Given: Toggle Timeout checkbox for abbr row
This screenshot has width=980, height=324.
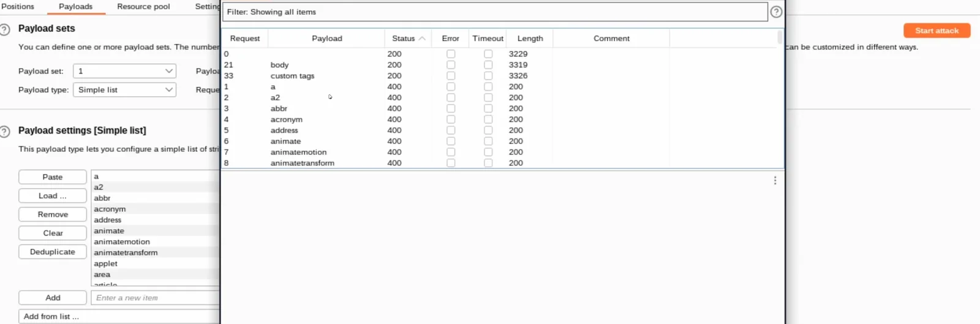Looking at the screenshot, I should [x=488, y=108].
